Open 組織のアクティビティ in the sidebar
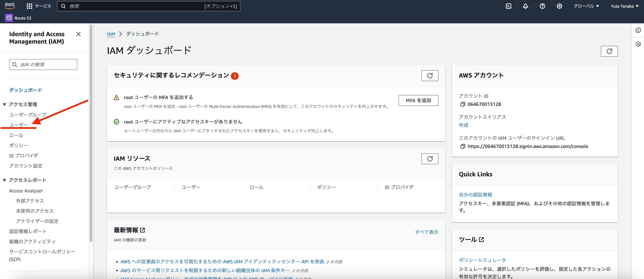Viewport: 644px width, 279px height. 32,241
